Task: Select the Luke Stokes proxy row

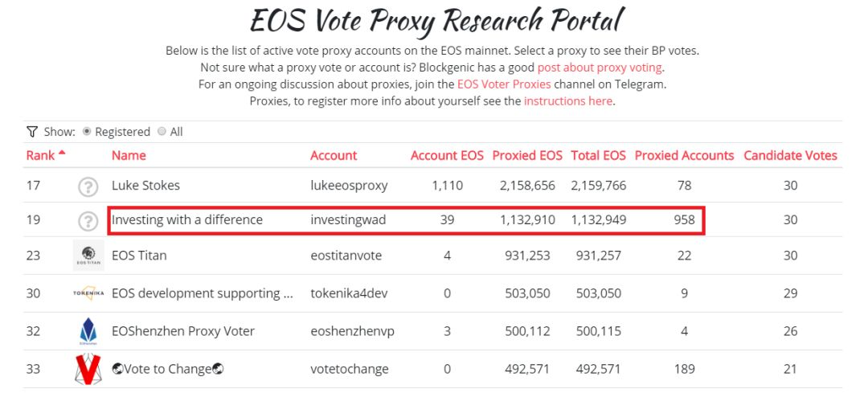Action: (x=432, y=186)
